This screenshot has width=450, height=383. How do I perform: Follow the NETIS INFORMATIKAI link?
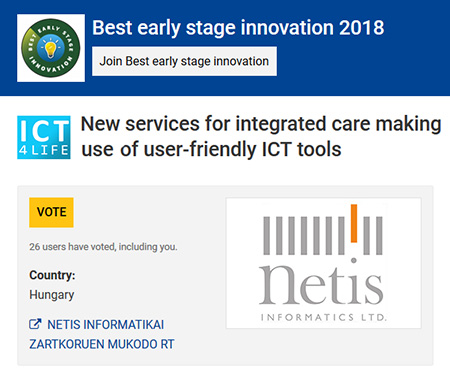pyautogui.click(x=105, y=324)
